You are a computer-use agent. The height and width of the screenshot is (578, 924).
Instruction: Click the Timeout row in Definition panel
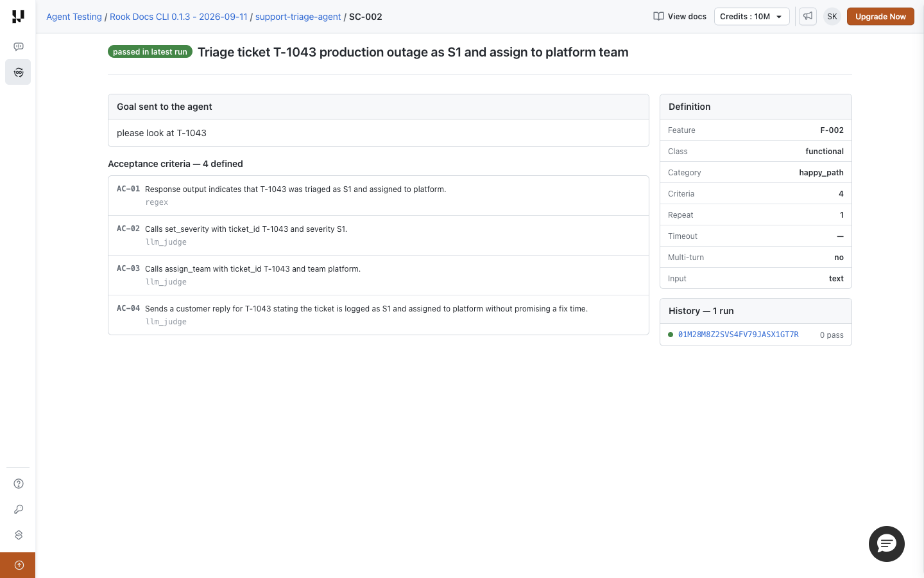point(756,236)
